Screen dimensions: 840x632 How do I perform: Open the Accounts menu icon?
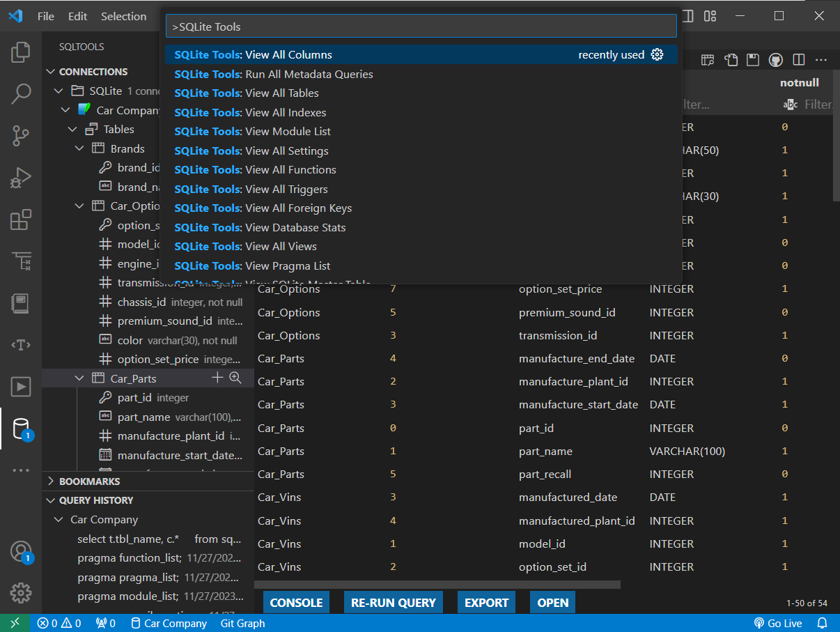click(x=21, y=551)
